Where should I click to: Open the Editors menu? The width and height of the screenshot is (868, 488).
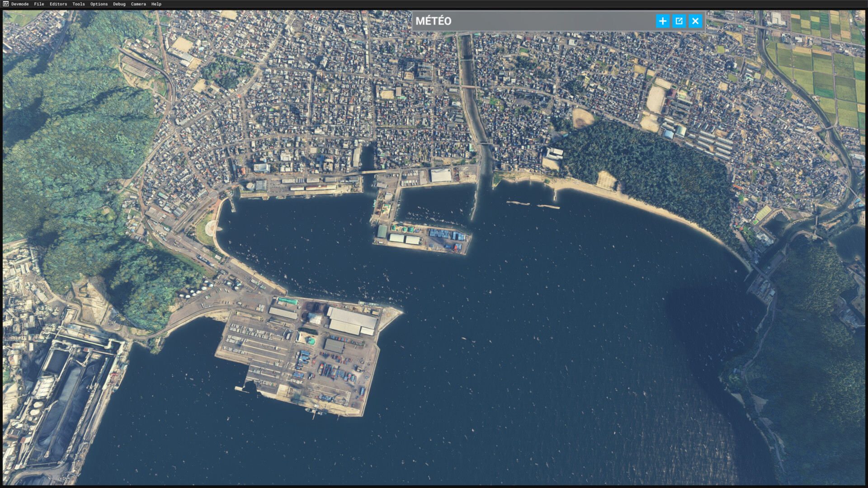(x=58, y=4)
